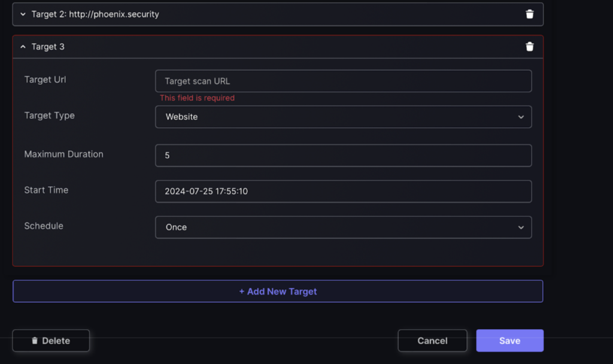Expand Target 2: http://phoenix.security chevron

click(x=23, y=14)
